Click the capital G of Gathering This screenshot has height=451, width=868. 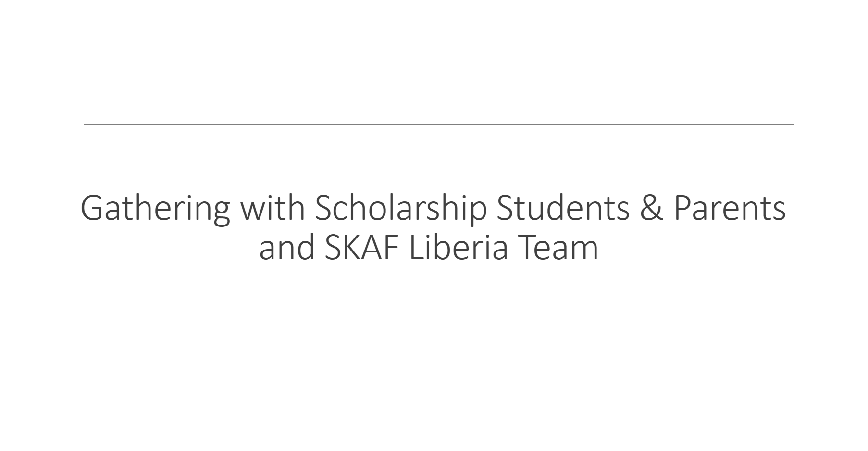click(92, 208)
